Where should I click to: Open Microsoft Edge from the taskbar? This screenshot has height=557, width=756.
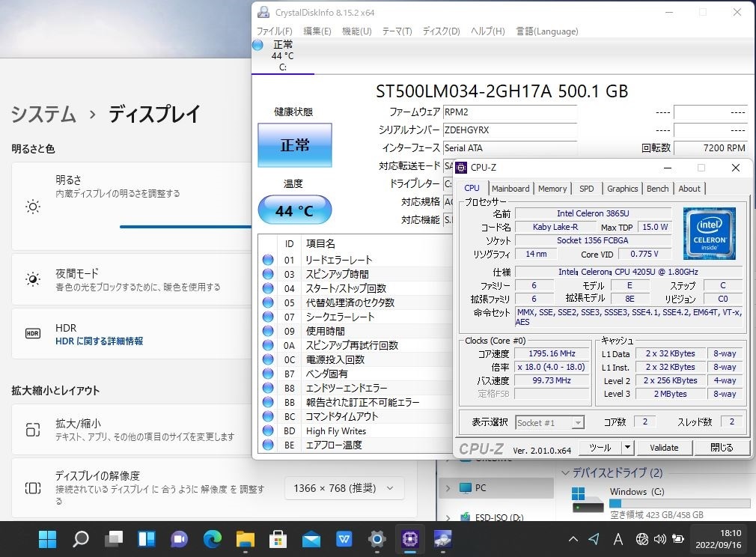point(212,539)
